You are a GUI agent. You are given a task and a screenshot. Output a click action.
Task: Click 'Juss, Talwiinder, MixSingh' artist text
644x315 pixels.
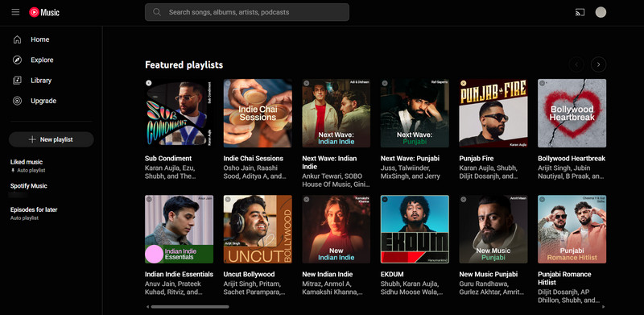pos(411,172)
